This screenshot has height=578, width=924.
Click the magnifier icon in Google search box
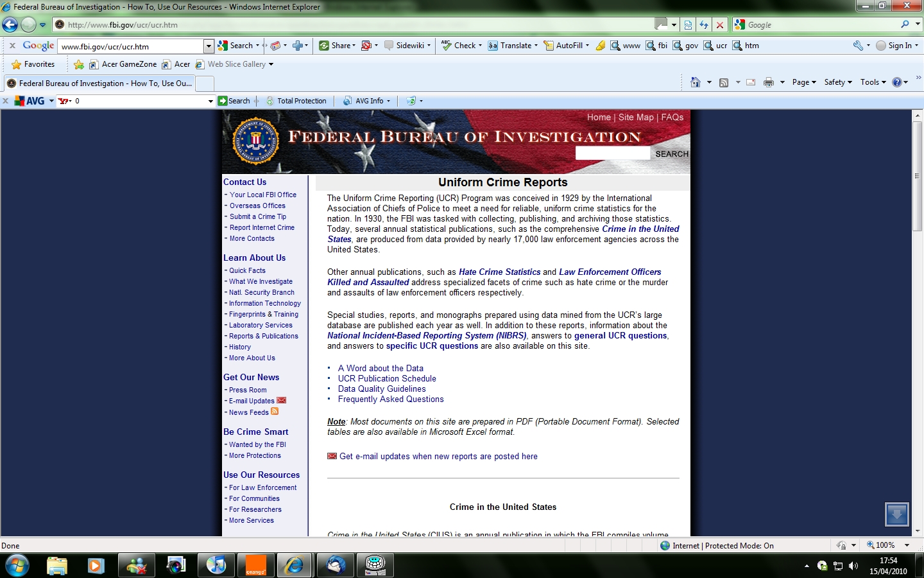905,24
